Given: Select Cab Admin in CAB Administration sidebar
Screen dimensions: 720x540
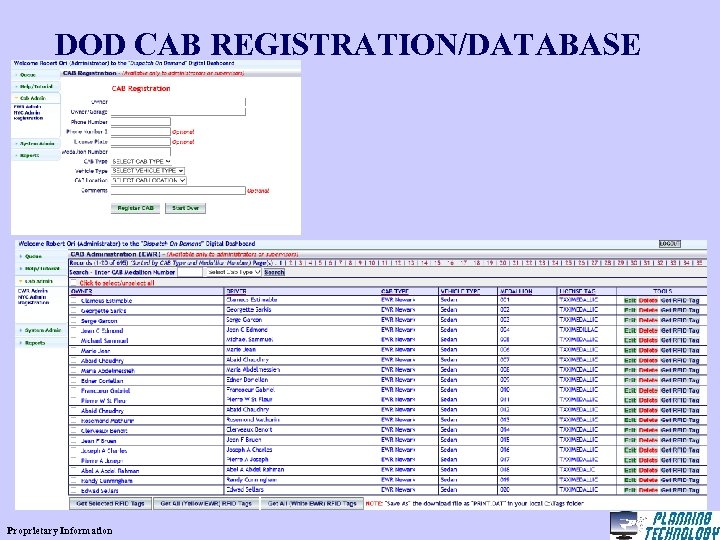Looking at the screenshot, I should (39, 281).
